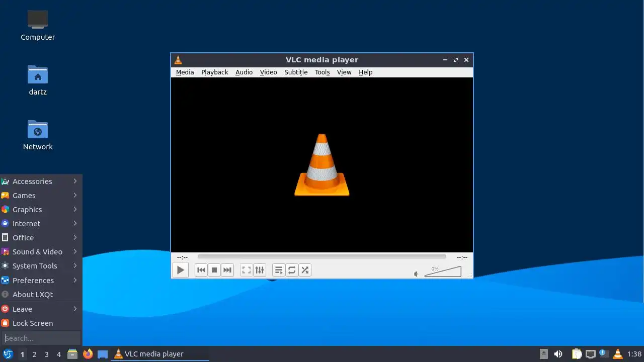Image resolution: width=644 pixels, height=362 pixels.
Task: Click VLC cone icon in title bar
Action: click(178, 60)
